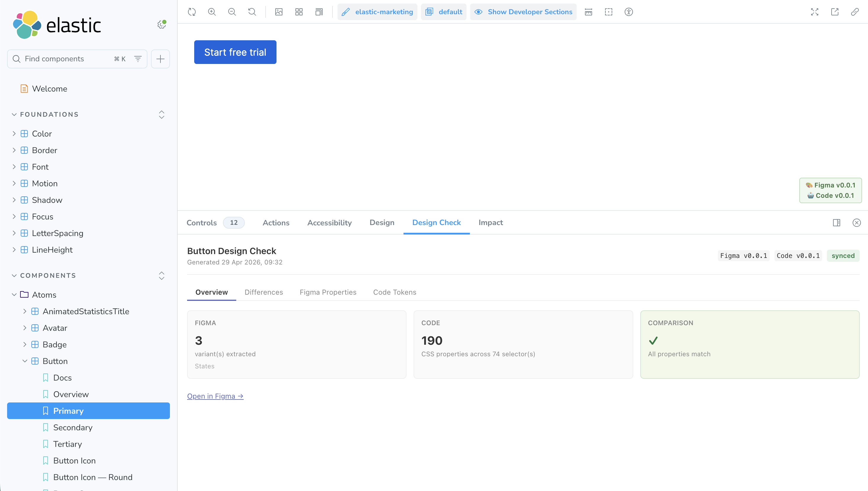Open the story in a new tab
The image size is (868, 491).
(x=835, y=12)
